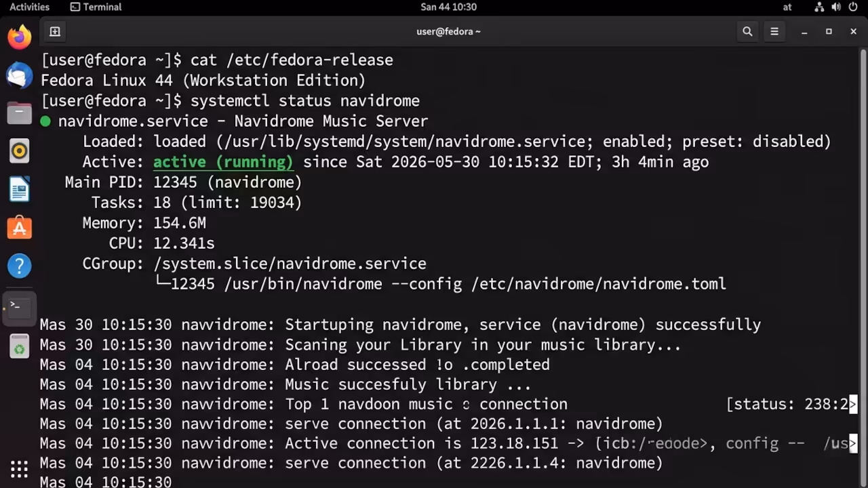Screen dimensions: 868x488
Task: Open LibreOffice Writer from the dock
Action: [20, 189]
